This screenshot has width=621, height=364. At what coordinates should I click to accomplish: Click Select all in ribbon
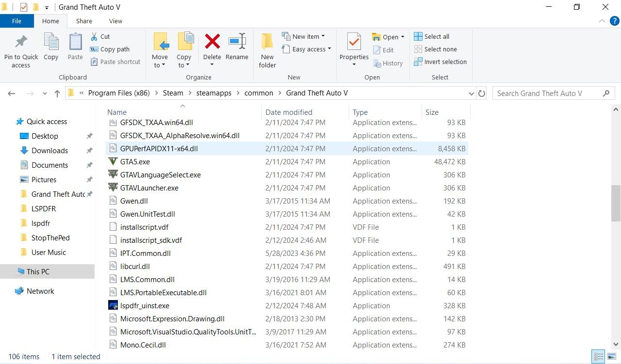(431, 36)
